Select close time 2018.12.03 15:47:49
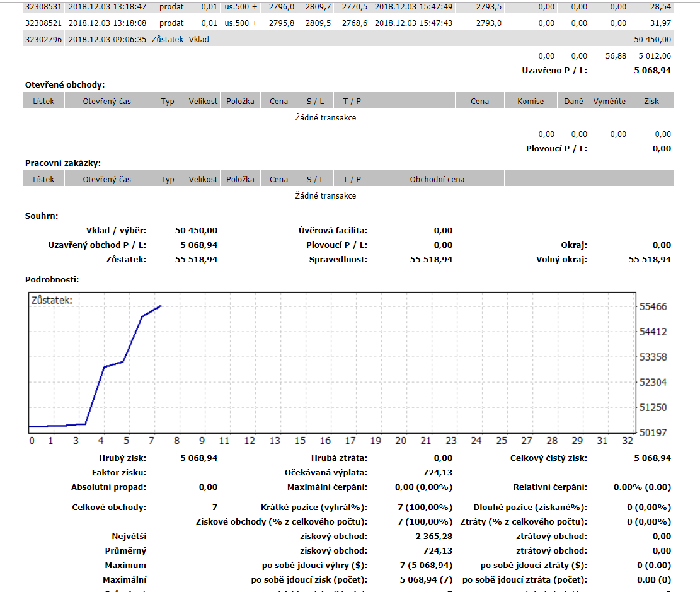 tap(413, 7)
